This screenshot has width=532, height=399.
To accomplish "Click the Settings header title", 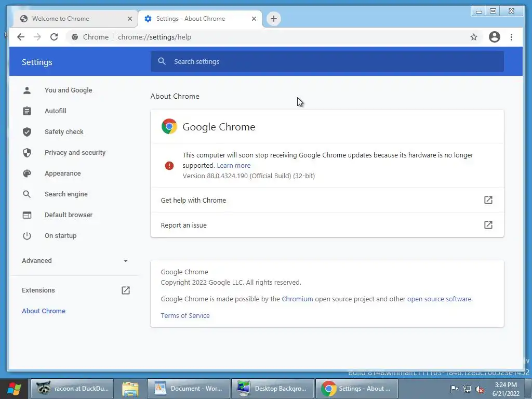I will point(37,62).
